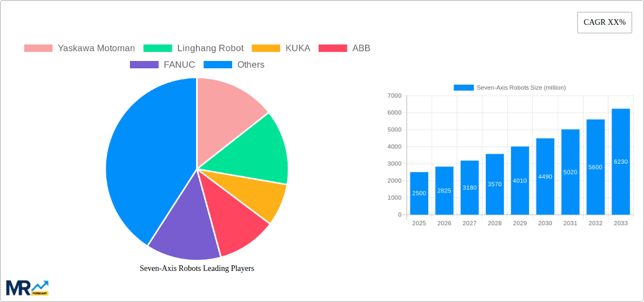Click Others legend blue color box
This screenshot has width=644, height=302.
tap(217, 65)
